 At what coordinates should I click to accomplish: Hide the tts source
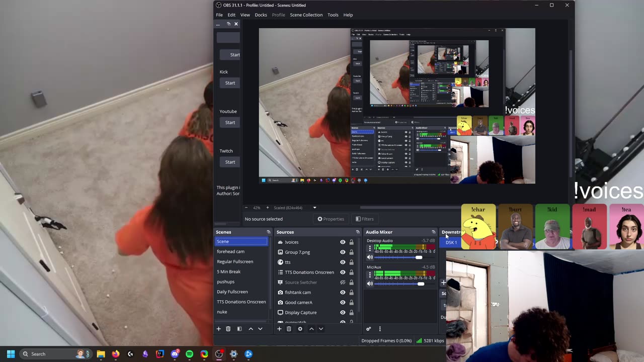[343, 262]
